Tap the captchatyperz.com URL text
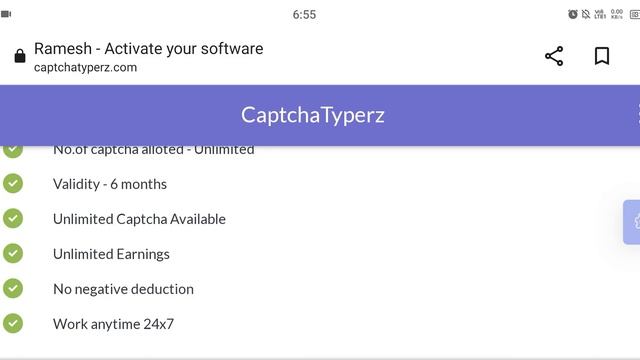Image resolution: width=640 pixels, height=360 pixels. pyautogui.click(x=85, y=67)
